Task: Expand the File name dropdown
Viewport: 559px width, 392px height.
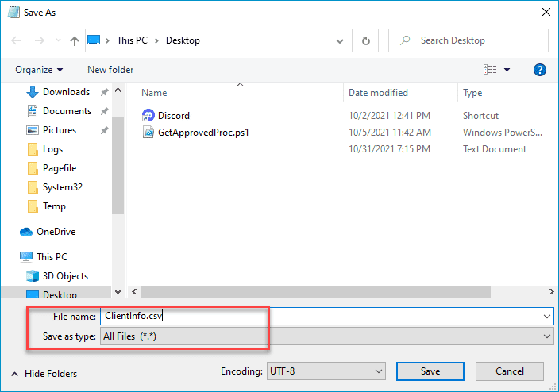Action: [547, 317]
